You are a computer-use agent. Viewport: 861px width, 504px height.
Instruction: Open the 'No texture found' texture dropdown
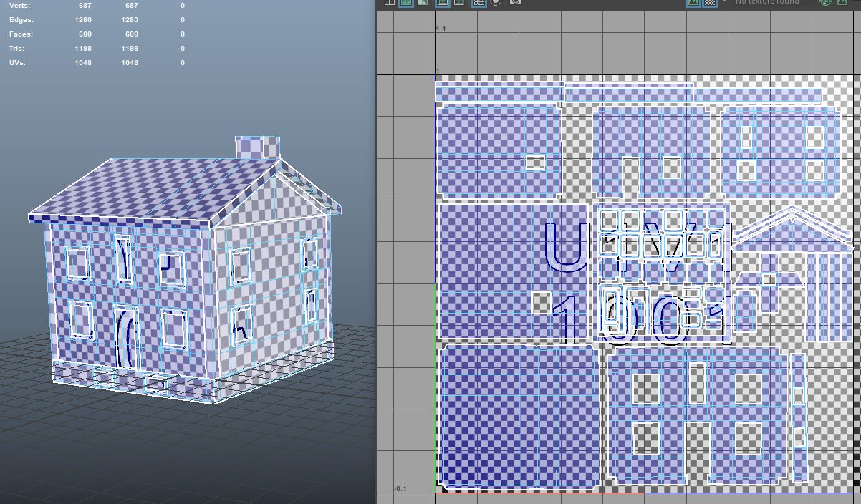click(766, 2)
